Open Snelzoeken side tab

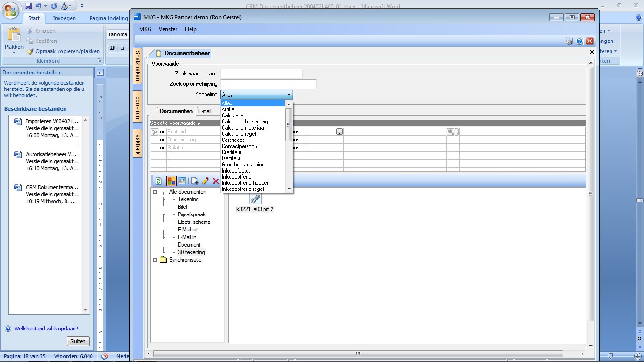(138, 65)
